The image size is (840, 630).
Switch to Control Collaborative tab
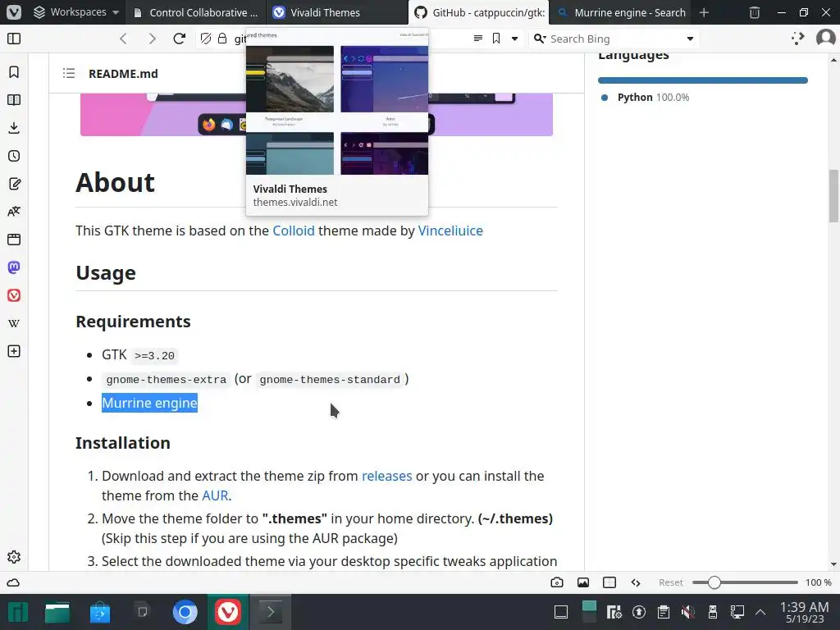tap(195, 12)
